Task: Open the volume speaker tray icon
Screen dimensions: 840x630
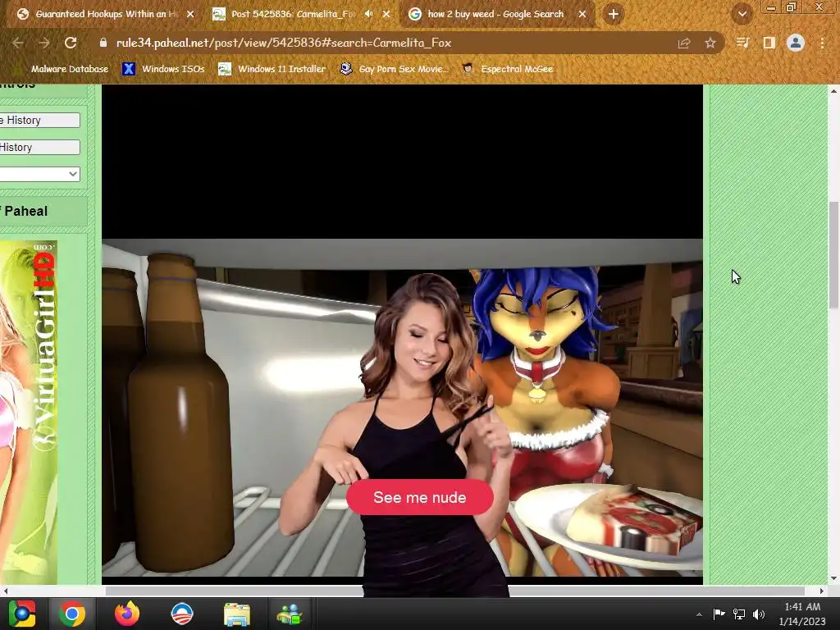Action: [x=759, y=614]
